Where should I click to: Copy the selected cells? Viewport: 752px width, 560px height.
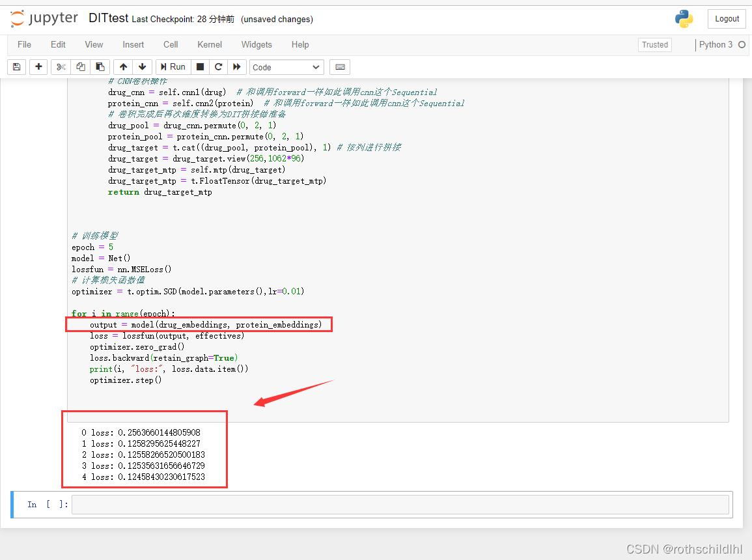coord(79,66)
